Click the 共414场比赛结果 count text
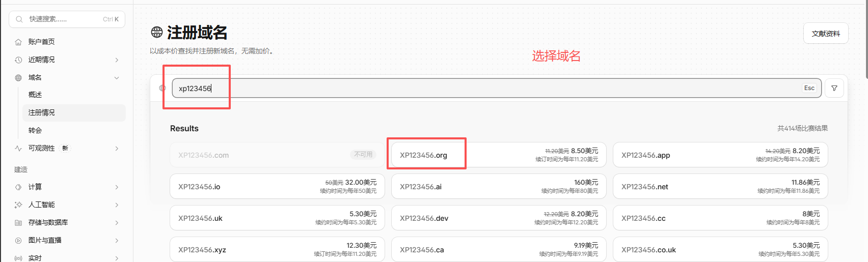 tap(802, 128)
